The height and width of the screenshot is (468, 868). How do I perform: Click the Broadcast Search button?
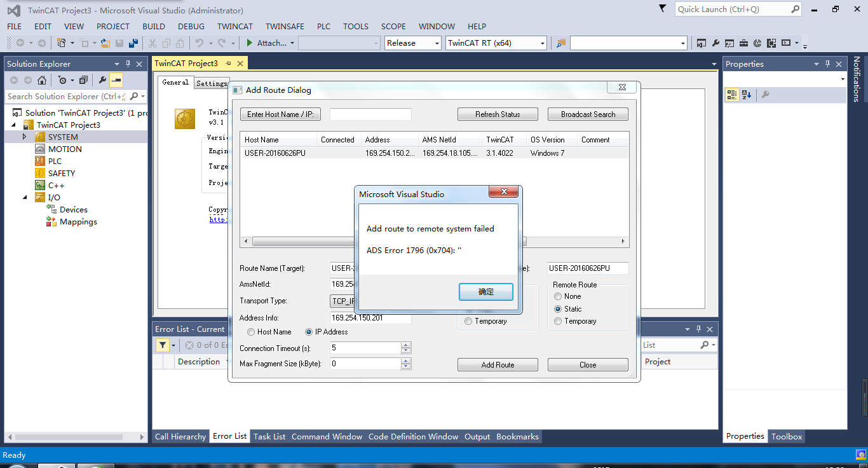tap(588, 114)
